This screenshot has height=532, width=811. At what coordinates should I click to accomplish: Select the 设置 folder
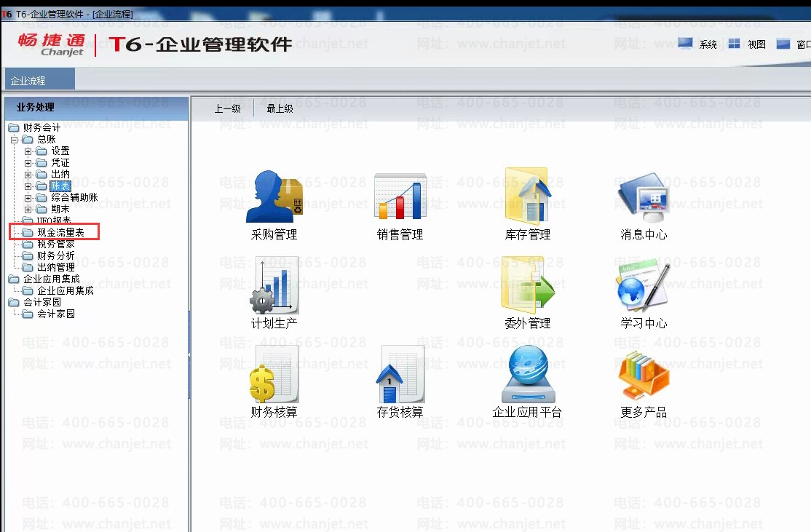tap(60, 151)
